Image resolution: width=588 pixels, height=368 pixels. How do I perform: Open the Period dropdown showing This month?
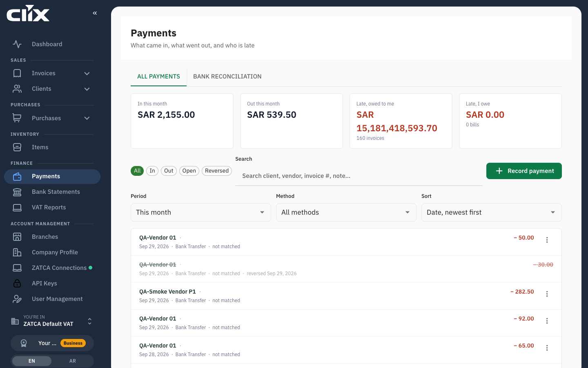coord(201,213)
